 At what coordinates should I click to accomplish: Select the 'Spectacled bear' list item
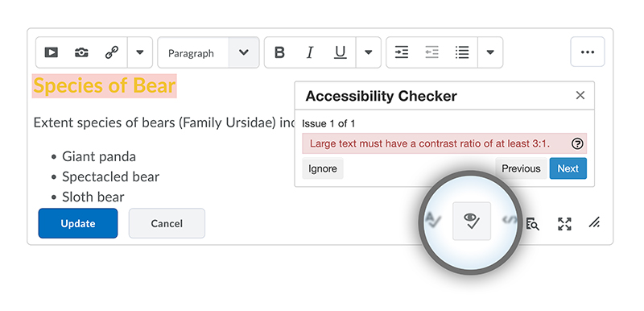click(x=110, y=176)
